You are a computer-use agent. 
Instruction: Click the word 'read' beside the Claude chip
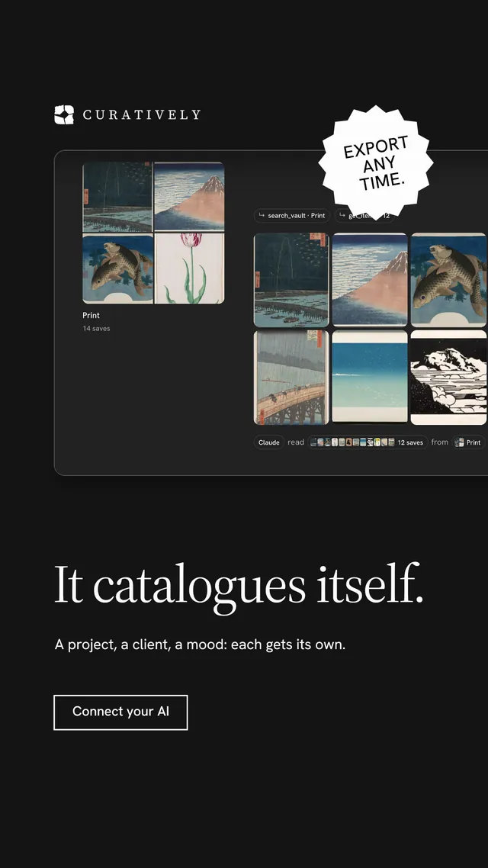coord(296,442)
